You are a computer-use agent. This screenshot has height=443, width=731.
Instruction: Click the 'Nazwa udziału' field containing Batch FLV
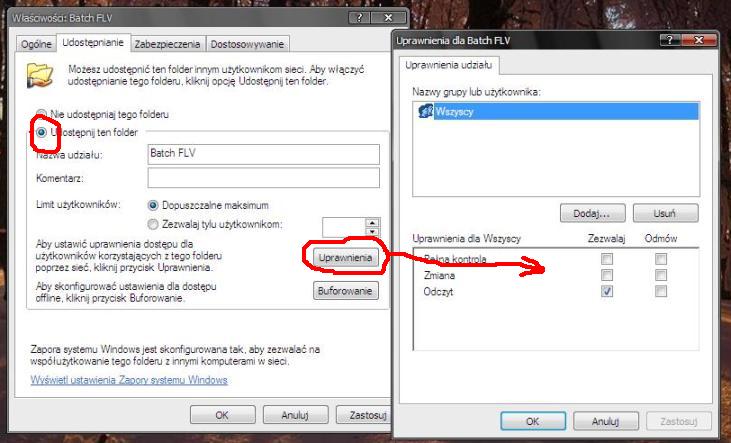point(263,154)
